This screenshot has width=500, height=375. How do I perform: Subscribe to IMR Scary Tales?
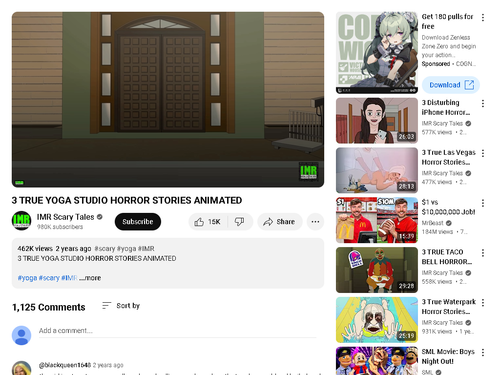[138, 222]
